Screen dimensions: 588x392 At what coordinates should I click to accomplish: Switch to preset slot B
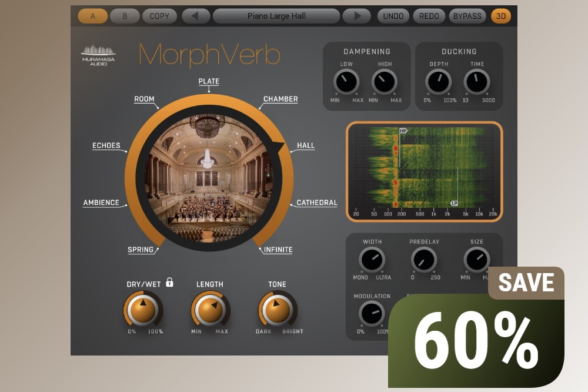pos(125,16)
